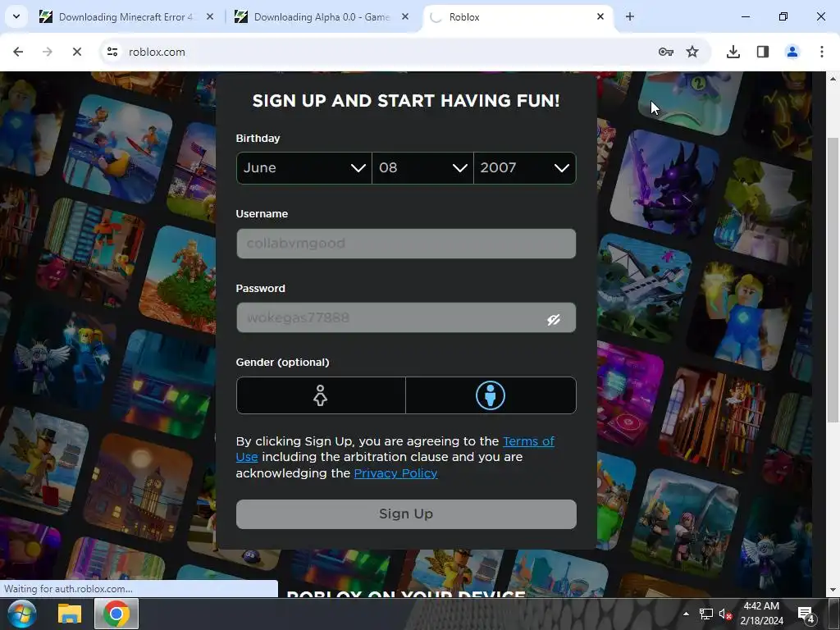Open a new browser tab
Image resolution: width=840 pixels, height=630 pixels.
(x=630, y=16)
